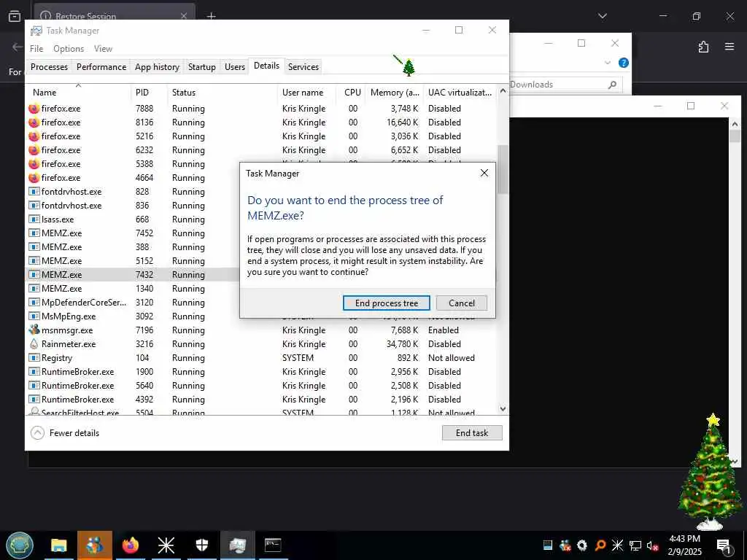Select firefox.exe icon with PID 5216
The image size is (747, 560).
click(x=34, y=136)
